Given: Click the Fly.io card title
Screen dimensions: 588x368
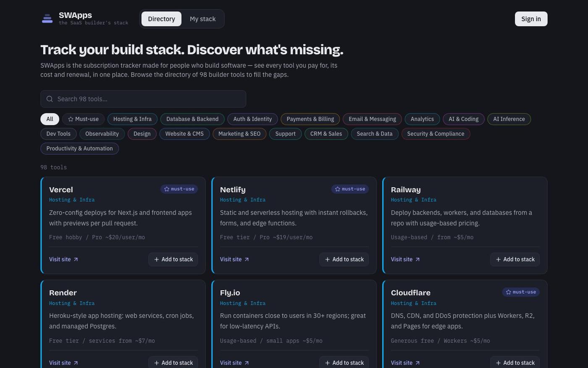Looking at the screenshot, I should (x=230, y=293).
